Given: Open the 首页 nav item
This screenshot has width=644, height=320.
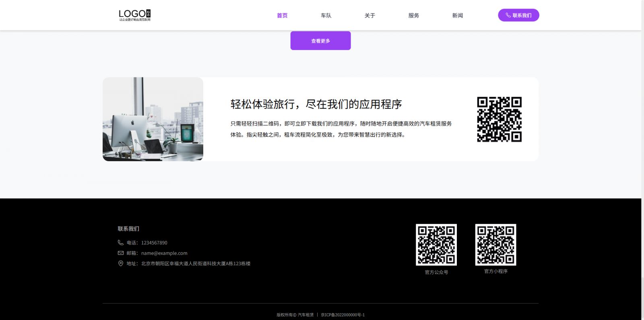Looking at the screenshot, I should coord(282,15).
